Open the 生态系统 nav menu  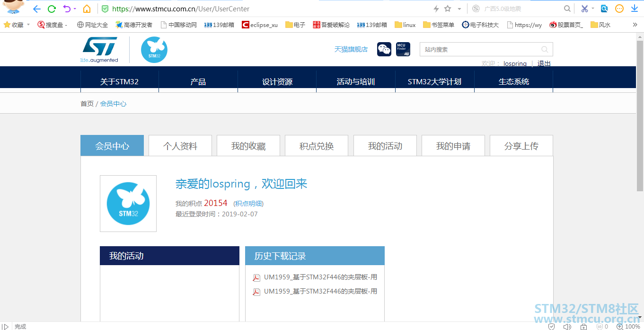click(x=514, y=81)
